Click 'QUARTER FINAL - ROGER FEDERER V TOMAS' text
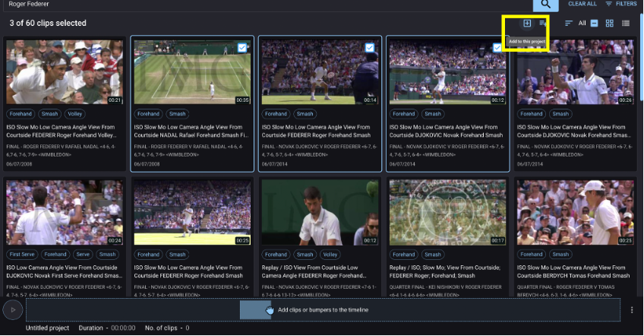The height and width of the screenshot is (336, 644). click(566, 287)
